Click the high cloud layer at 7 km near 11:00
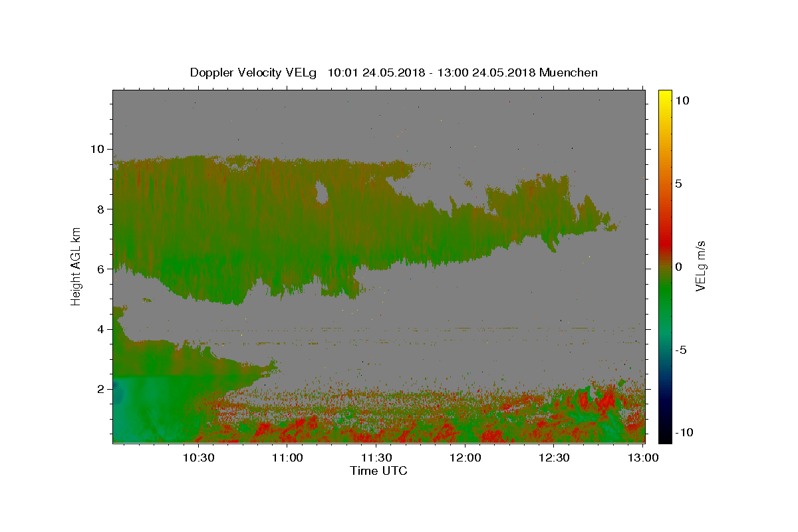 [287, 239]
